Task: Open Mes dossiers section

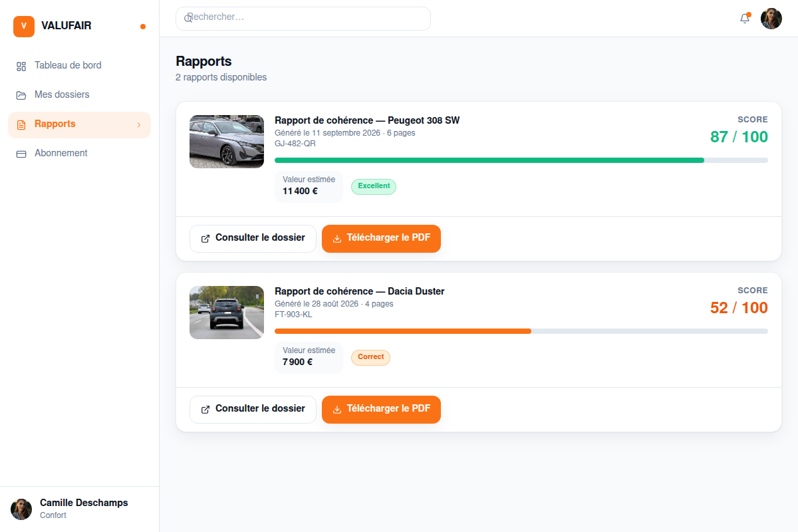Action: coord(80,95)
